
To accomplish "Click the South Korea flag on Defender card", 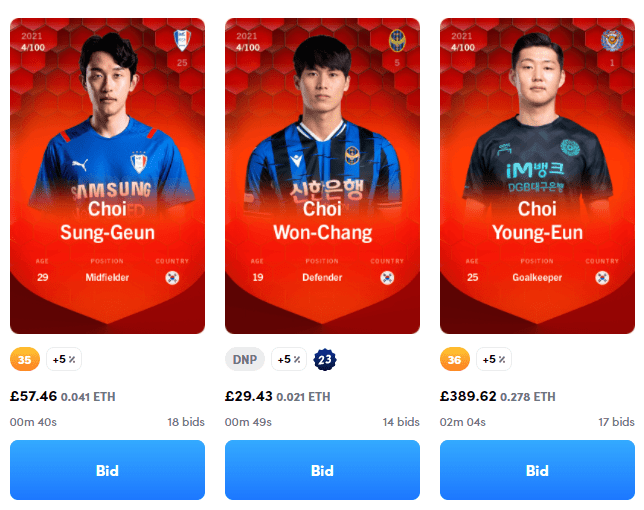I will click(387, 278).
